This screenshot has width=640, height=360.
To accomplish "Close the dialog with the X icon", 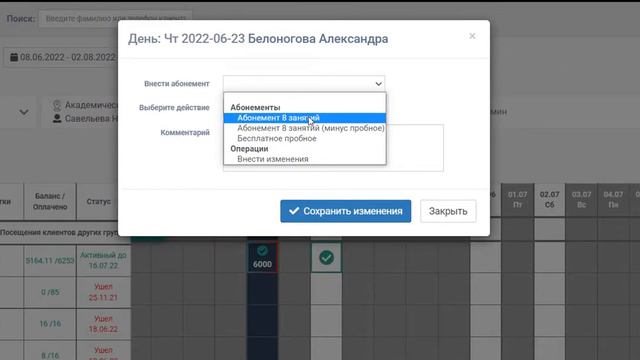I will [472, 36].
